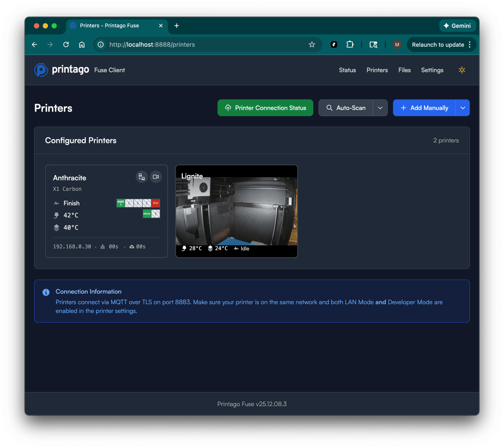Go to the browser home page
504x448 pixels.
point(82,45)
